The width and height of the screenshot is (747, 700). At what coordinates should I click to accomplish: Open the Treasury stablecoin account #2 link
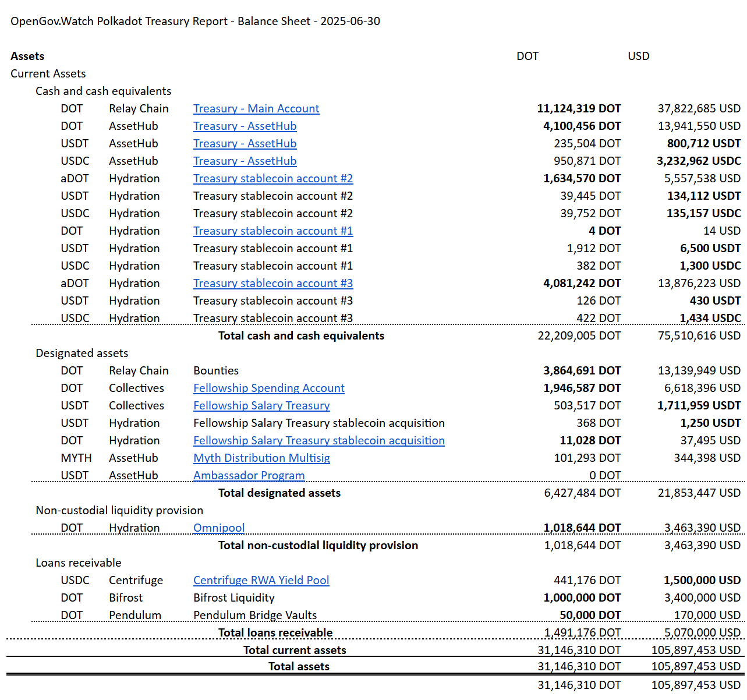(273, 178)
